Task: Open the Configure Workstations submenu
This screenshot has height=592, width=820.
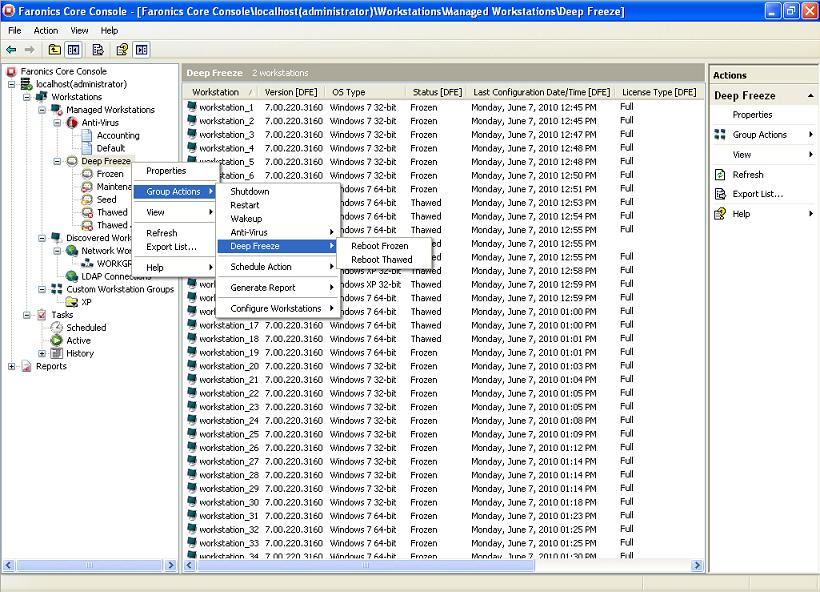Action: 277,309
